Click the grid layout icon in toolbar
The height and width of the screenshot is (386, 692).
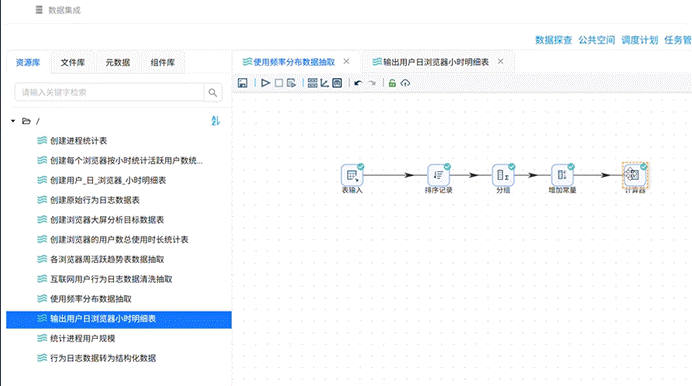(x=312, y=83)
